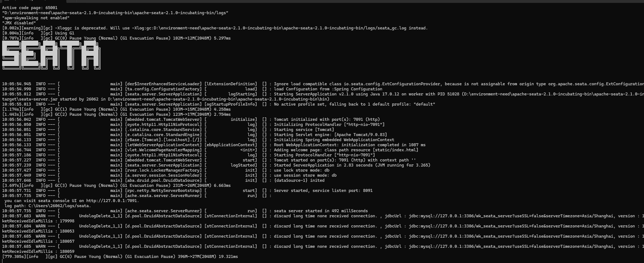Click the 'Starting service [Tomcat]' message
Screen dimensions: 644x263
[304, 130]
